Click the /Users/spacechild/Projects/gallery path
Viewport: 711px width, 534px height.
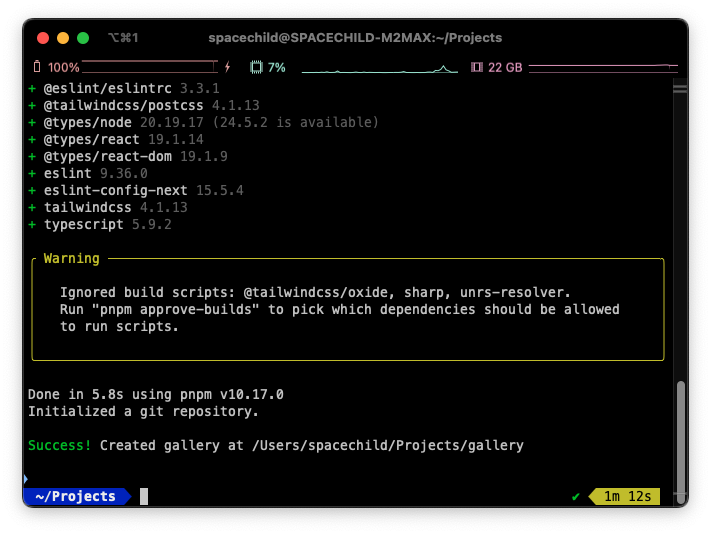click(388, 446)
